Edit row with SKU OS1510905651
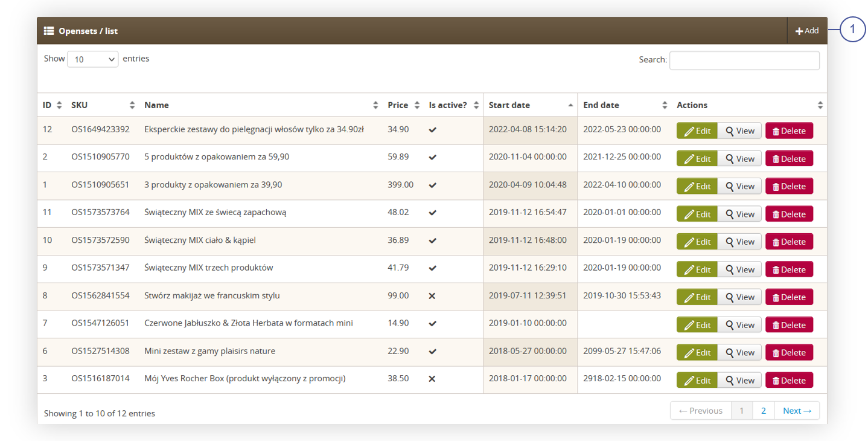The height and width of the screenshot is (441, 868). (697, 186)
